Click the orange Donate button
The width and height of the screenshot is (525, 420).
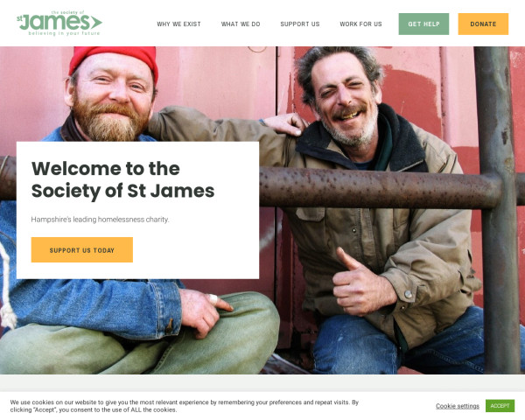[x=483, y=24]
